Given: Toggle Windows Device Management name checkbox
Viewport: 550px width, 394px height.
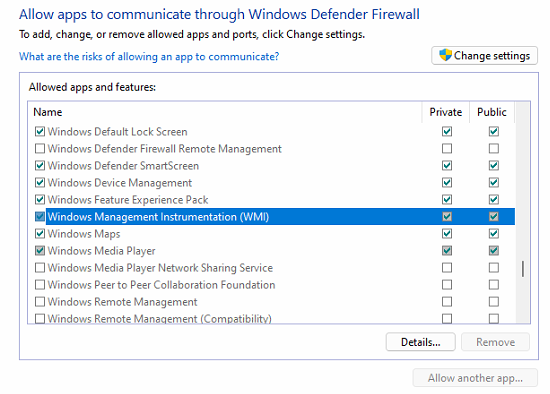Looking at the screenshot, I should [40, 182].
